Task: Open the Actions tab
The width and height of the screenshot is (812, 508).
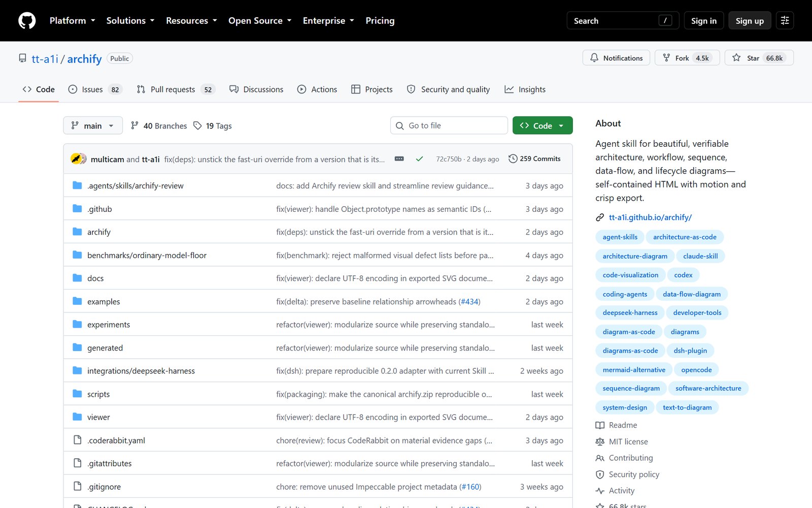Action: tap(317, 89)
